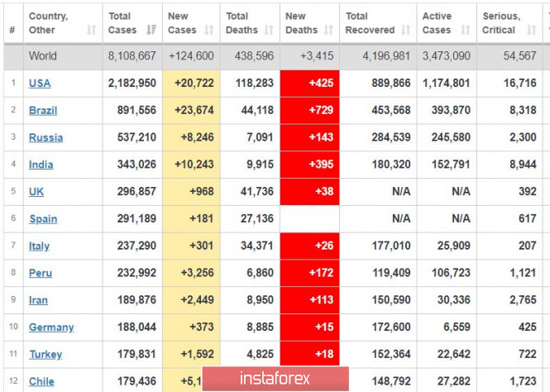Screen dimensions: 550x392
Task: Open the USA country link
Action: [x=40, y=84]
